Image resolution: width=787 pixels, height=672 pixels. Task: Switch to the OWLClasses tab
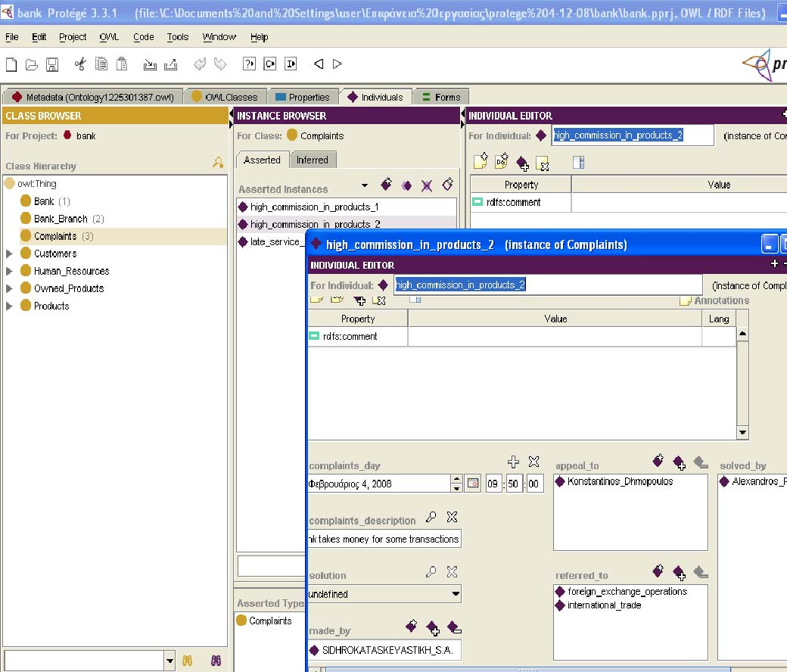tap(225, 97)
